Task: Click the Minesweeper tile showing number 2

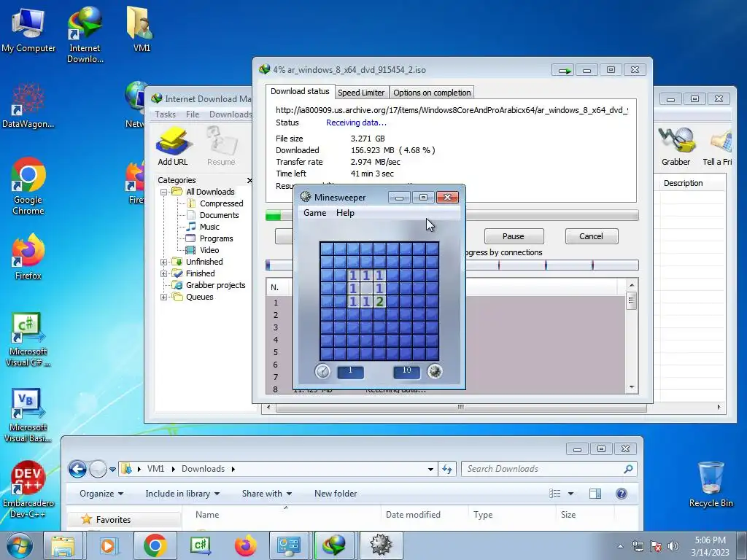Action: [x=379, y=302]
